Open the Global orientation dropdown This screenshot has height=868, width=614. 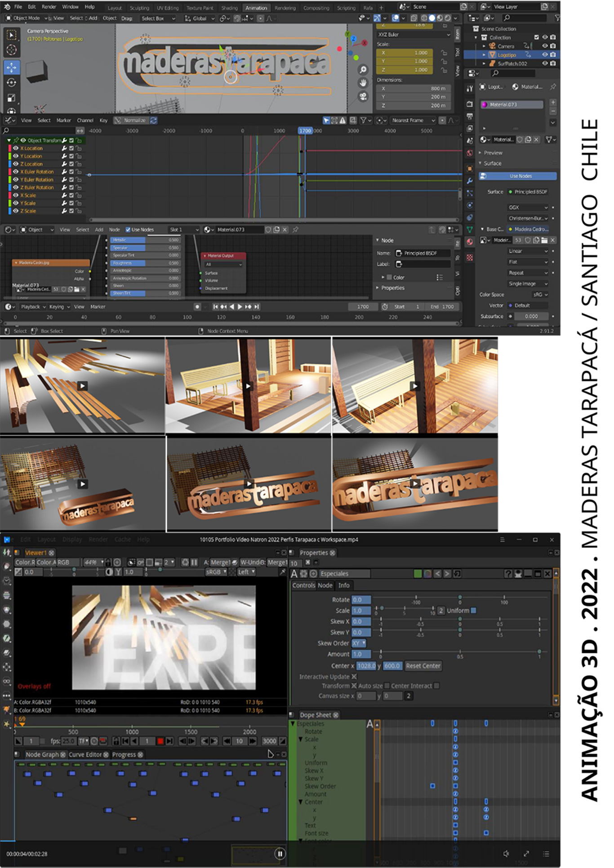coord(200,18)
